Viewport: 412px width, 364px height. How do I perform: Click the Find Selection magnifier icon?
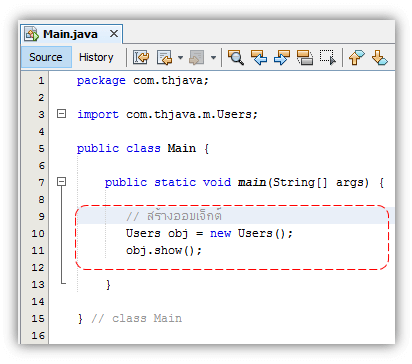[x=236, y=57]
